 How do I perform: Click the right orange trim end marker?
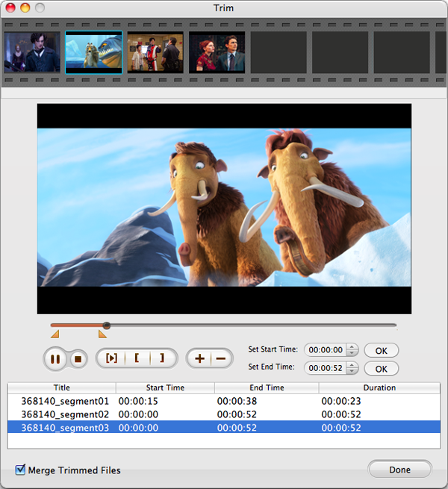point(102,334)
